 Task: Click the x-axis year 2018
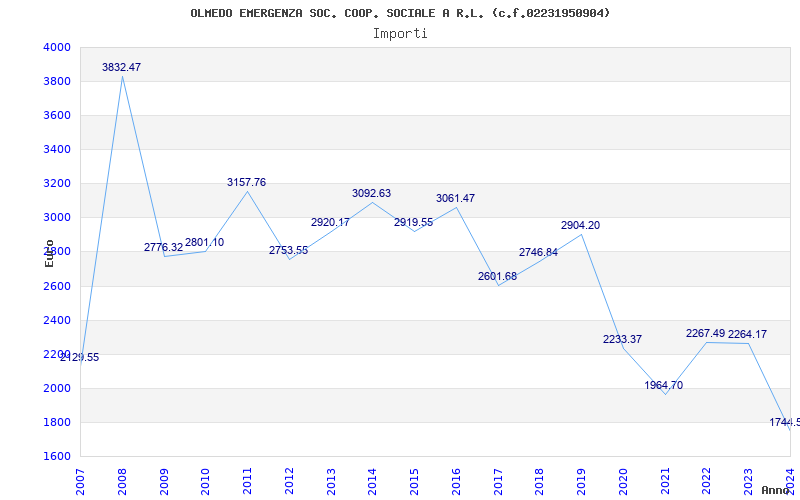(x=540, y=482)
